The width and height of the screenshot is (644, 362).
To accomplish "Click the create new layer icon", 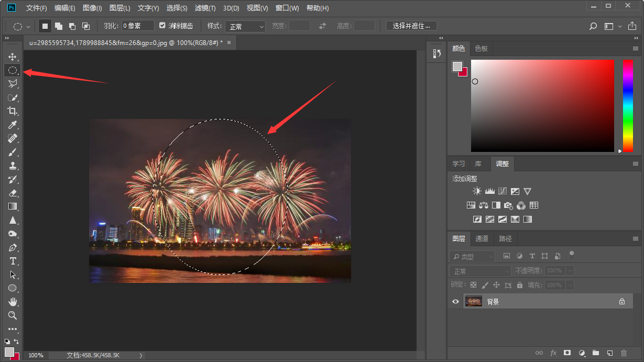I will pos(609,353).
